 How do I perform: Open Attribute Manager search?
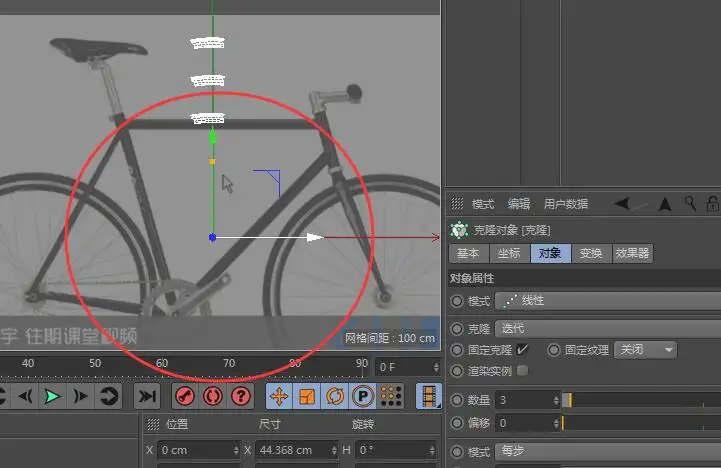pyautogui.click(x=690, y=203)
